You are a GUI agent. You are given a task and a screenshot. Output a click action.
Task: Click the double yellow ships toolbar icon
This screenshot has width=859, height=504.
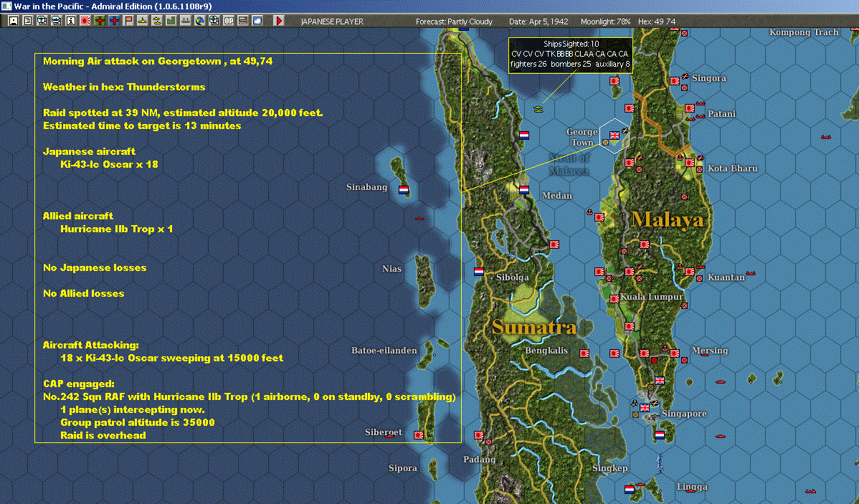click(x=157, y=21)
